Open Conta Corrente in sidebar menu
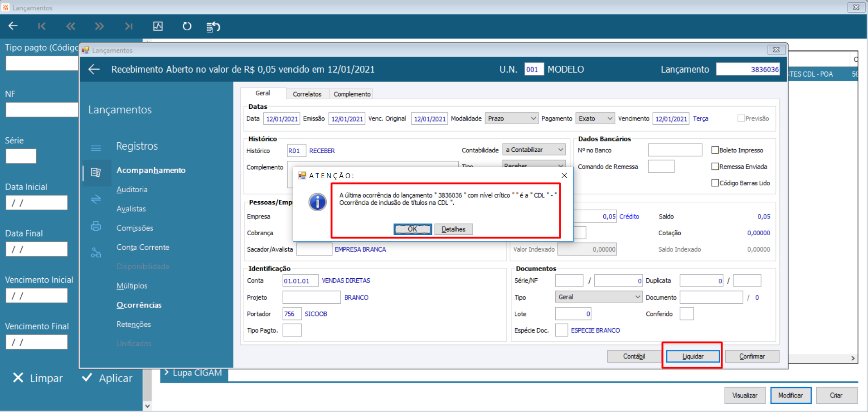Viewport: 868px width, 412px height. point(143,247)
